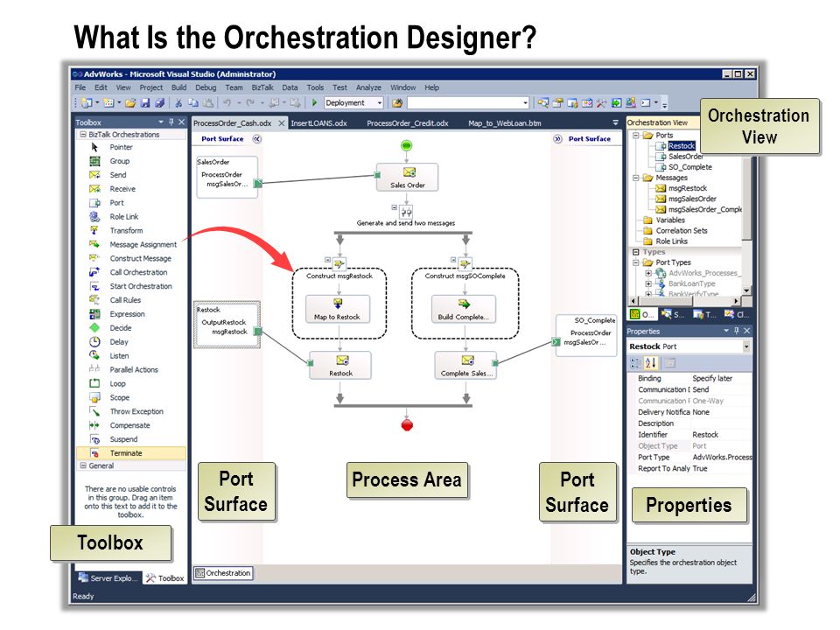This screenshot has height=630, width=840.
Task: Select the Pointer tool in Toolbox
Action: point(121,147)
